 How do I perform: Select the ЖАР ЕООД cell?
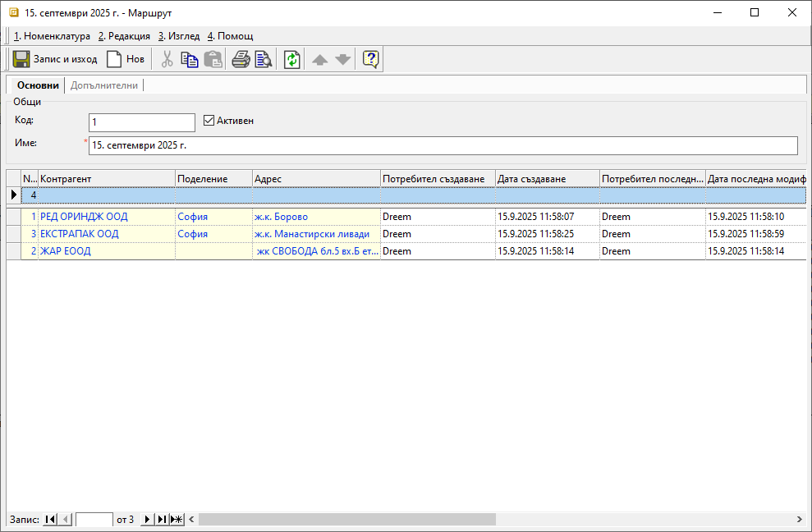pyautogui.click(x=107, y=250)
